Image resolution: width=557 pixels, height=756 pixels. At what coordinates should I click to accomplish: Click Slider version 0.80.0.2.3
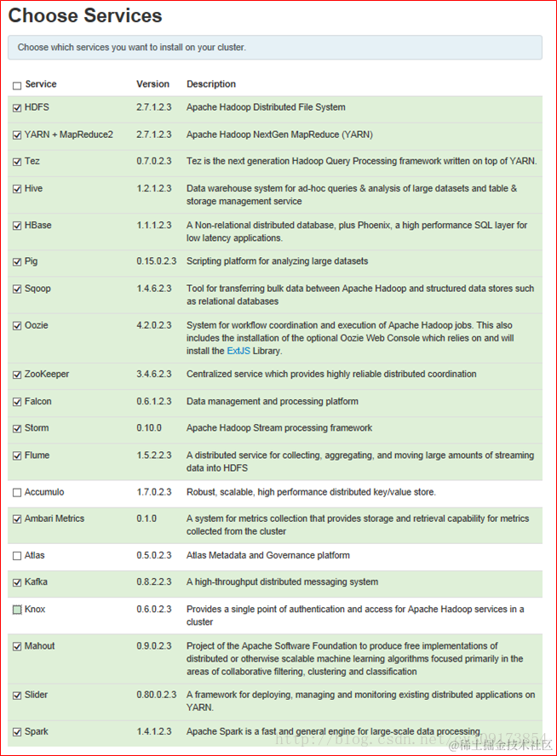[156, 695]
